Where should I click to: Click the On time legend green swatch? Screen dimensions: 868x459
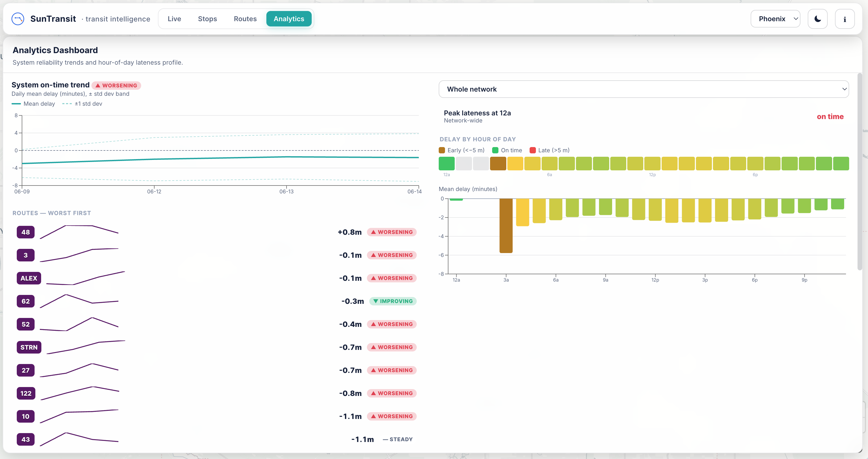[x=495, y=150]
